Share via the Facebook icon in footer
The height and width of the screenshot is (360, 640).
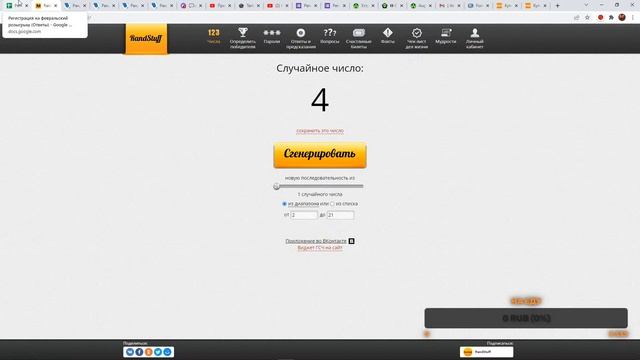(139, 352)
